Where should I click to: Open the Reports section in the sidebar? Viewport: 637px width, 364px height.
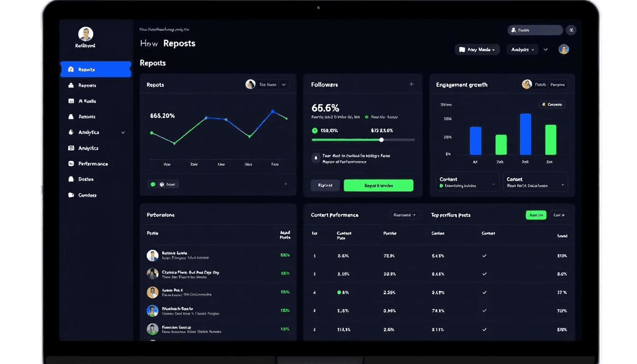pos(95,69)
